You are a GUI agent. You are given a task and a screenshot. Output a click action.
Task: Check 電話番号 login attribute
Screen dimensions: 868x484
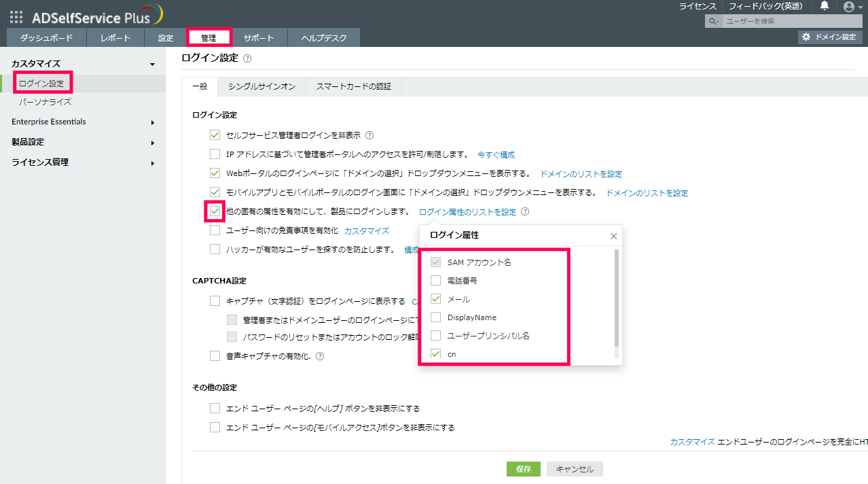(x=435, y=280)
